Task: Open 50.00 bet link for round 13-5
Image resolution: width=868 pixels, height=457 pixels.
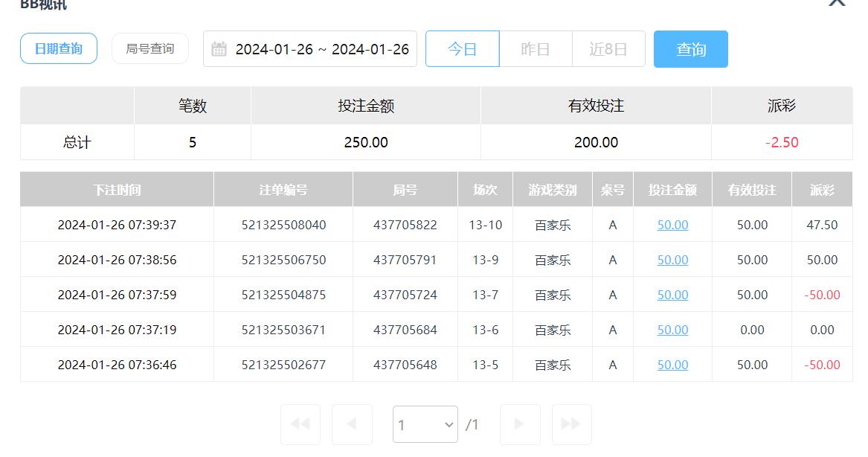Action: [x=672, y=365]
